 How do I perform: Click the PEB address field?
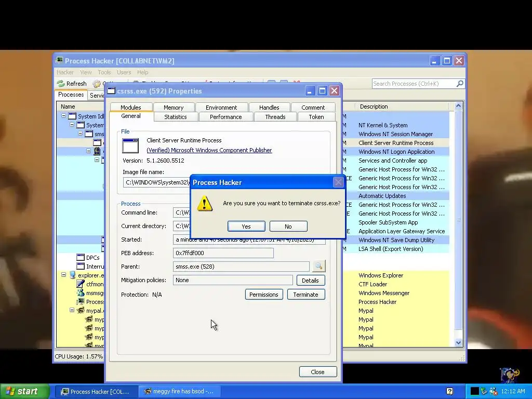(x=223, y=253)
